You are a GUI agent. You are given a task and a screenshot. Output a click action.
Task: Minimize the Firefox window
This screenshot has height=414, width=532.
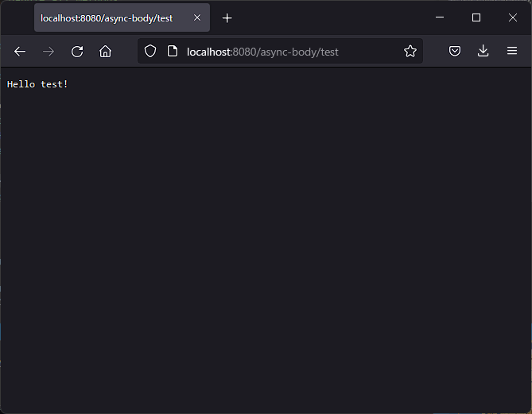440,17
